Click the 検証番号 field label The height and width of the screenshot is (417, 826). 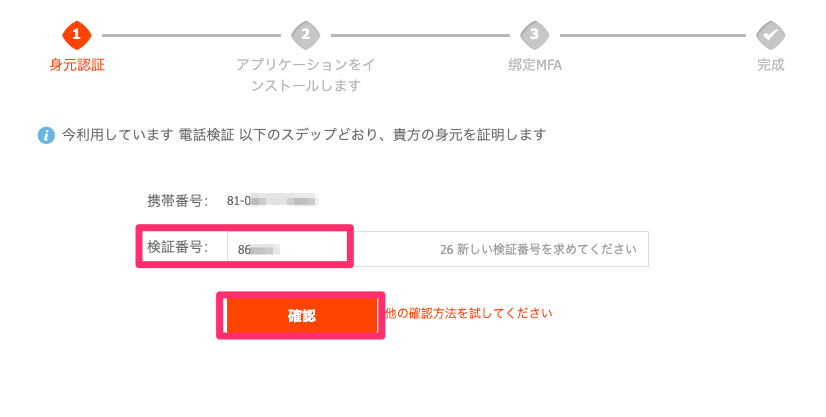click(178, 247)
